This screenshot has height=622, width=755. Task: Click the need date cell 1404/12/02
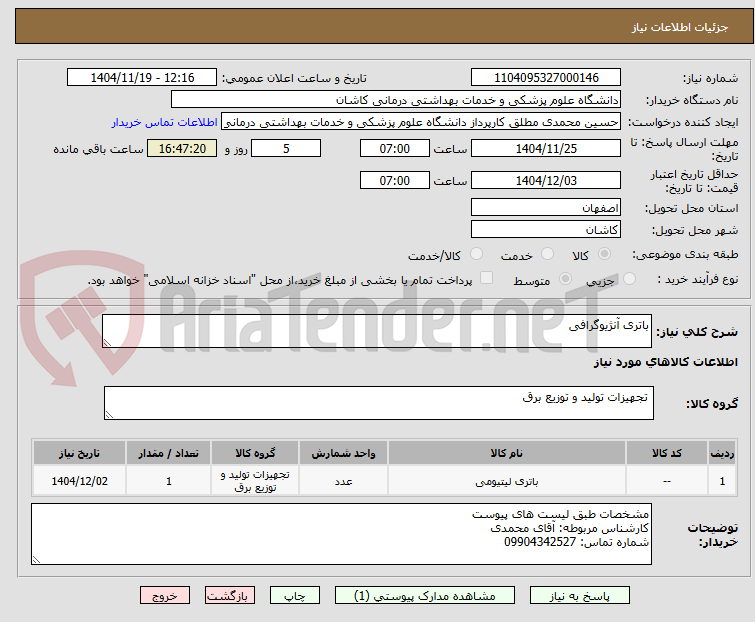pyautogui.click(x=79, y=481)
